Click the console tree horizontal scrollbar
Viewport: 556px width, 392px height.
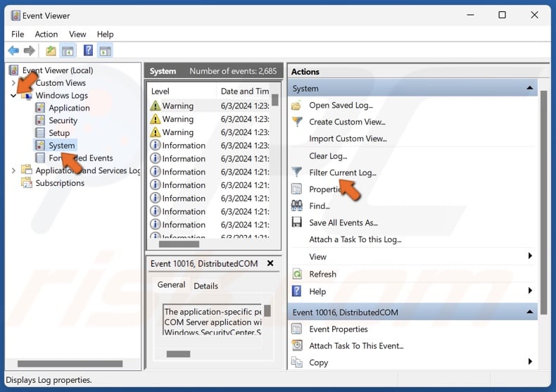click(x=70, y=364)
